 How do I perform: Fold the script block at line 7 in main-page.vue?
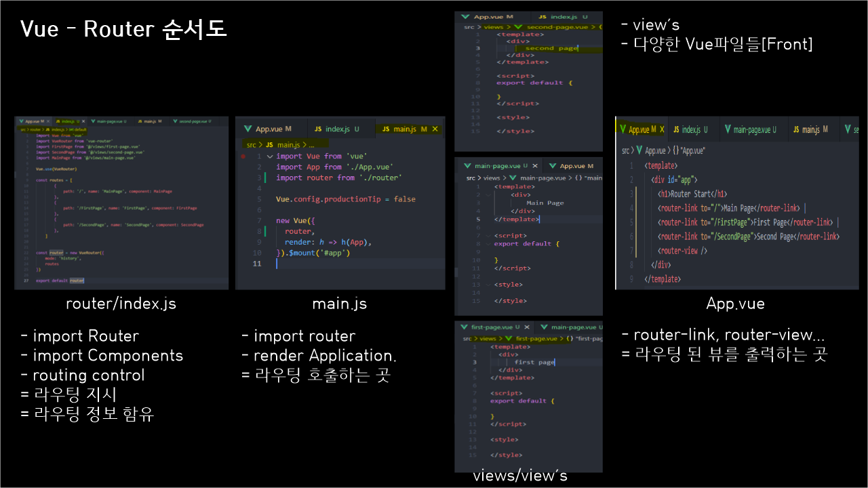[x=489, y=235]
